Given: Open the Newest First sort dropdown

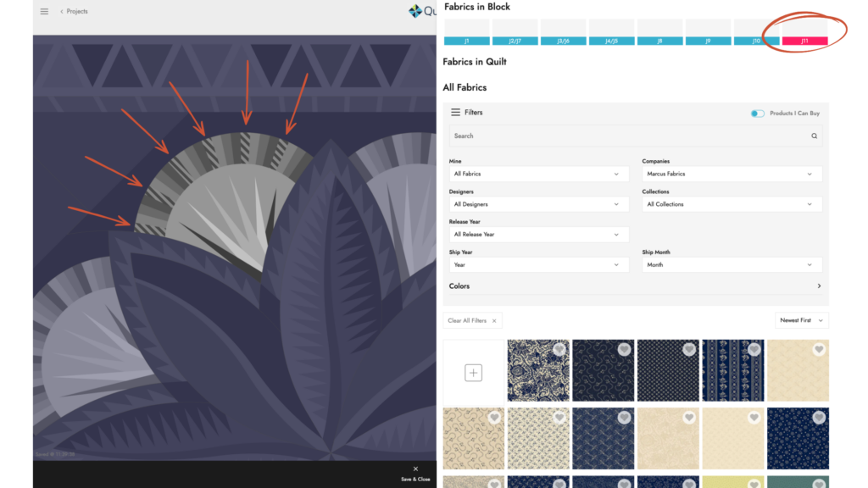Looking at the screenshot, I should click(x=801, y=320).
